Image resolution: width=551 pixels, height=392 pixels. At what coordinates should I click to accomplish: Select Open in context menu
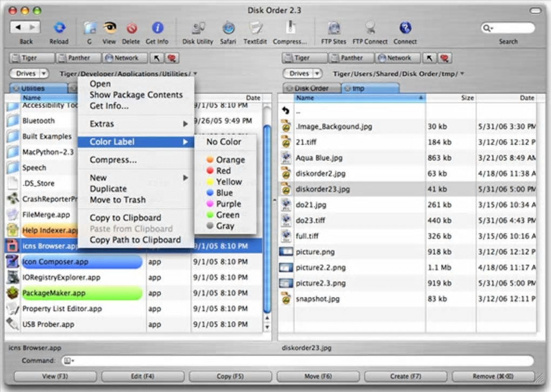point(136,84)
